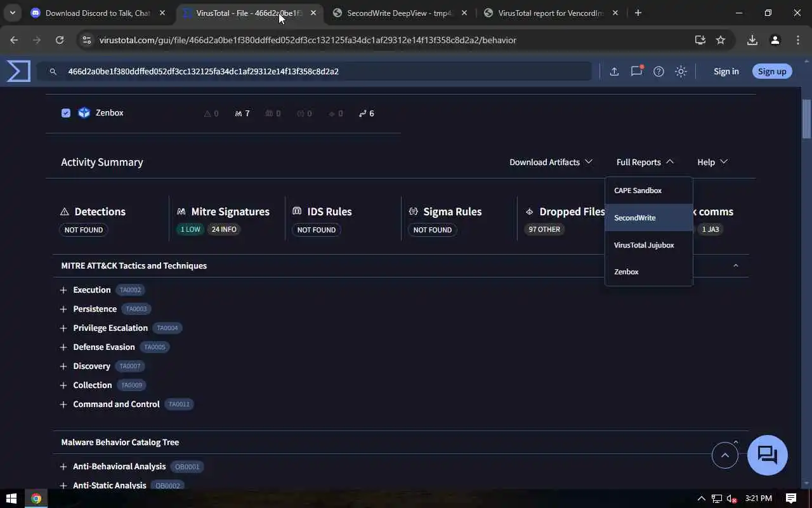Click the install app icon in address bar
The width and height of the screenshot is (812, 508).
point(700,40)
